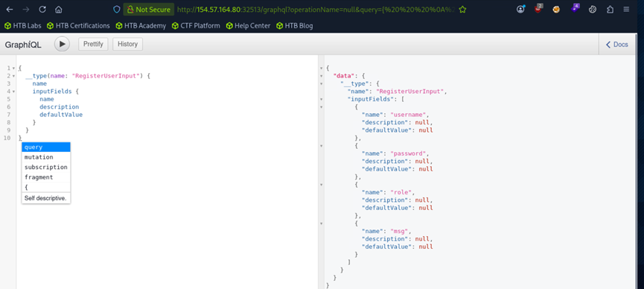Select 'fragment' in the autocomplete list
The width and height of the screenshot is (644, 289).
pos(46,177)
